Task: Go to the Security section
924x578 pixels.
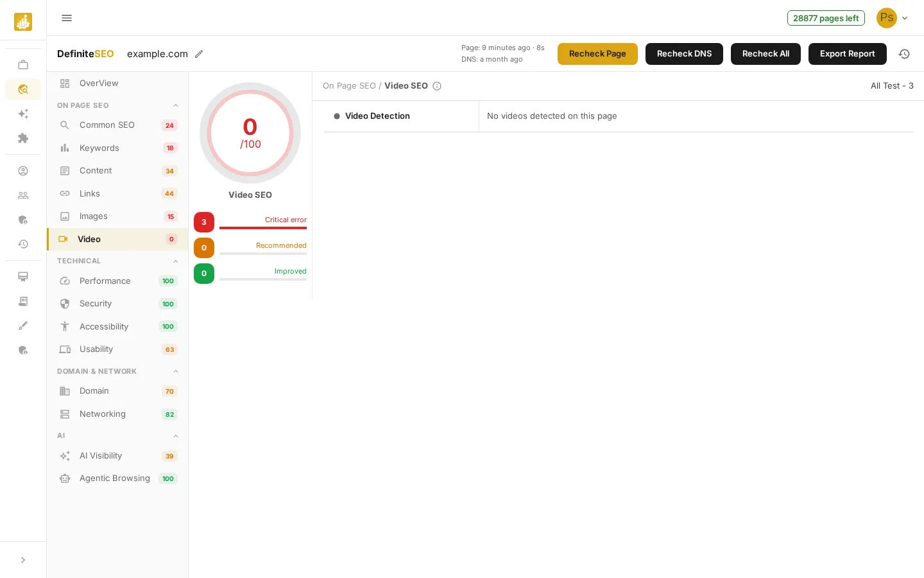Action: point(117,304)
